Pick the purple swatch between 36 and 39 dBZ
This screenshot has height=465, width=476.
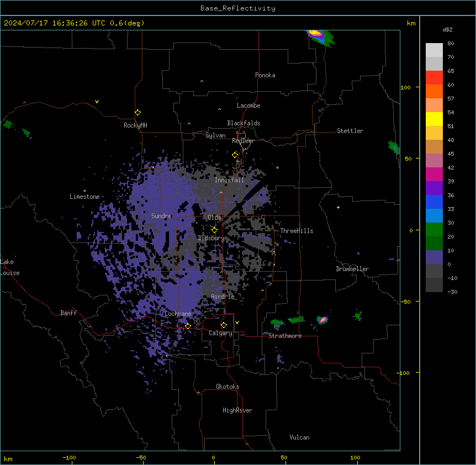click(434, 188)
